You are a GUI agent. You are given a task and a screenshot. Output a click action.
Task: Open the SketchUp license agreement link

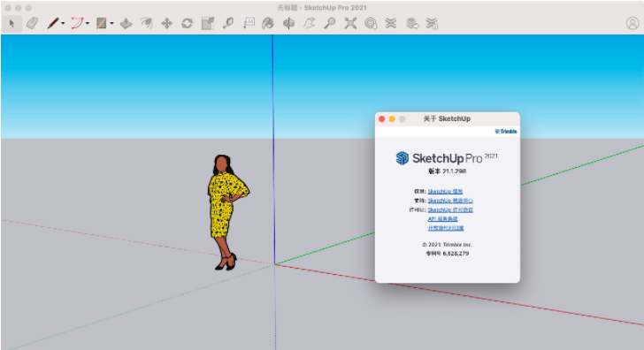click(x=450, y=209)
